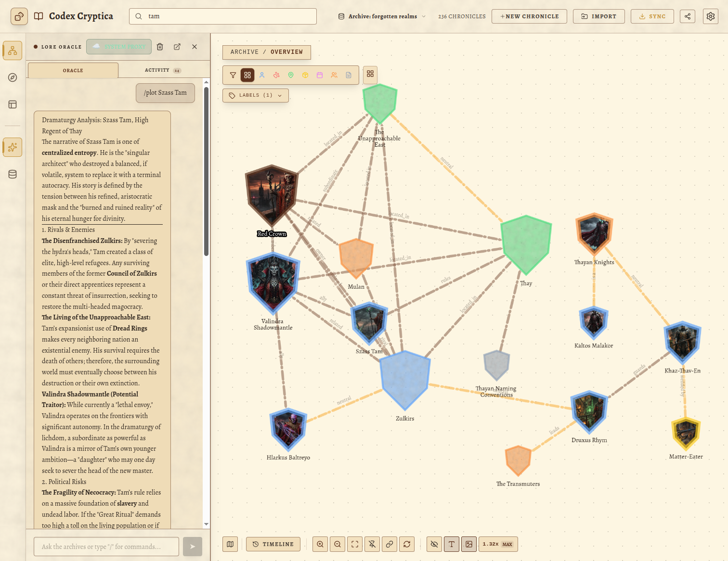
Task: Click the link connection icon in the bottom toolbar
Action: click(390, 544)
